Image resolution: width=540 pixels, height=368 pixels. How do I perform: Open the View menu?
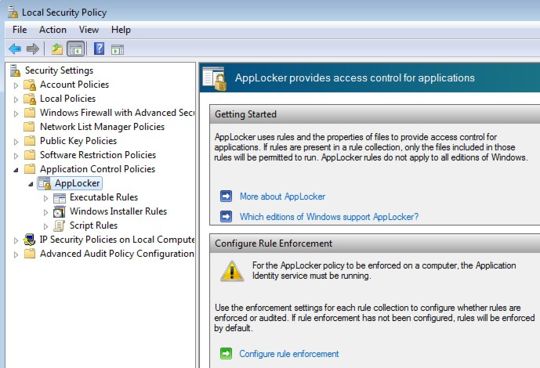pos(89,30)
